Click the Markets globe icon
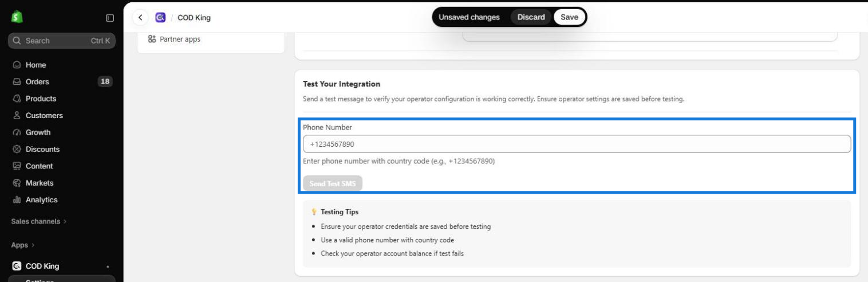Viewport: 868px width, 282px height. click(x=17, y=183)
